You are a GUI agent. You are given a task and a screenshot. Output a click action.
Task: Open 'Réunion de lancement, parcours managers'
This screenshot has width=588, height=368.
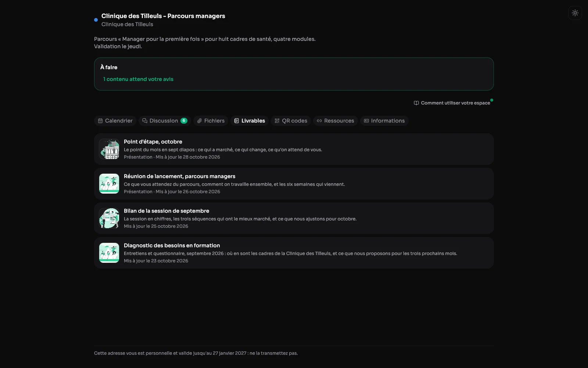(x=294, y=184)
